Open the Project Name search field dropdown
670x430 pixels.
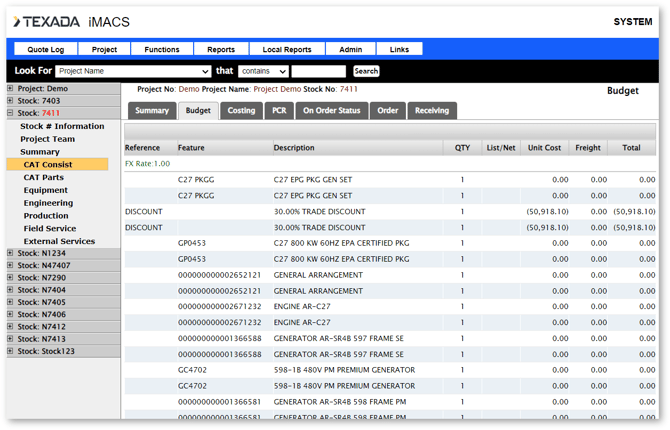(x=133, y=72)
